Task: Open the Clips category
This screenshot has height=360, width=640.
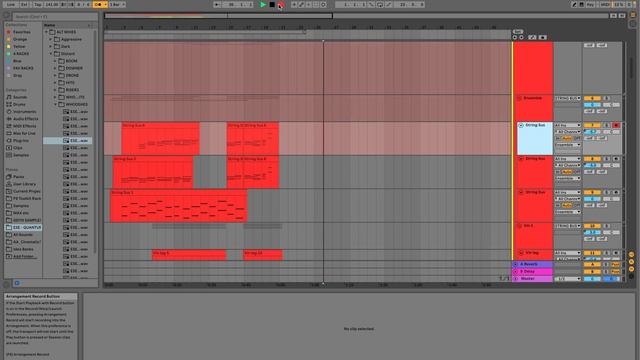Action: [x=18, y=148]
